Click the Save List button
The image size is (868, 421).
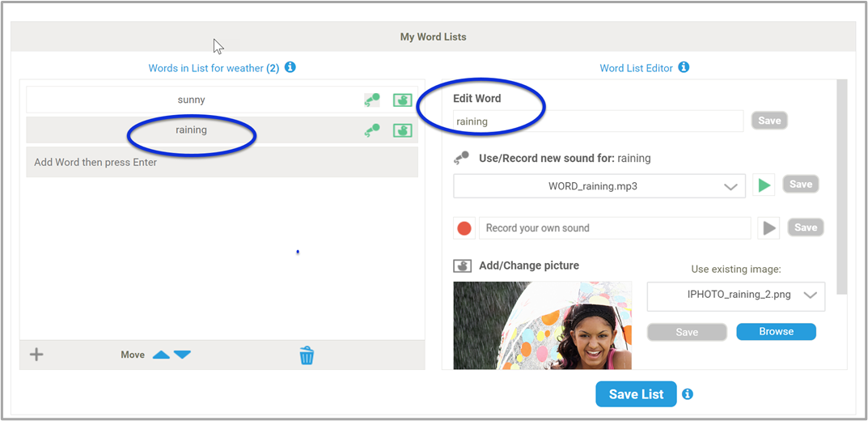[636, 393]
